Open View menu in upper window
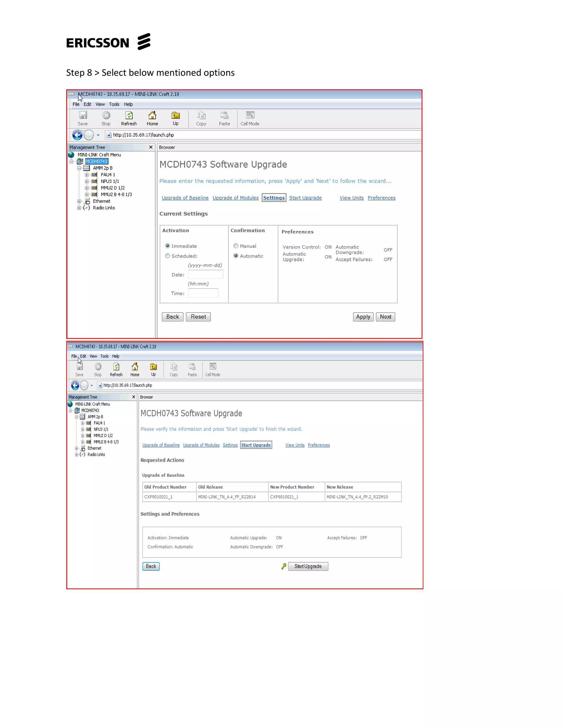This screenshot has height=728, width=563. pyautogui.click(x=100, y=104)
